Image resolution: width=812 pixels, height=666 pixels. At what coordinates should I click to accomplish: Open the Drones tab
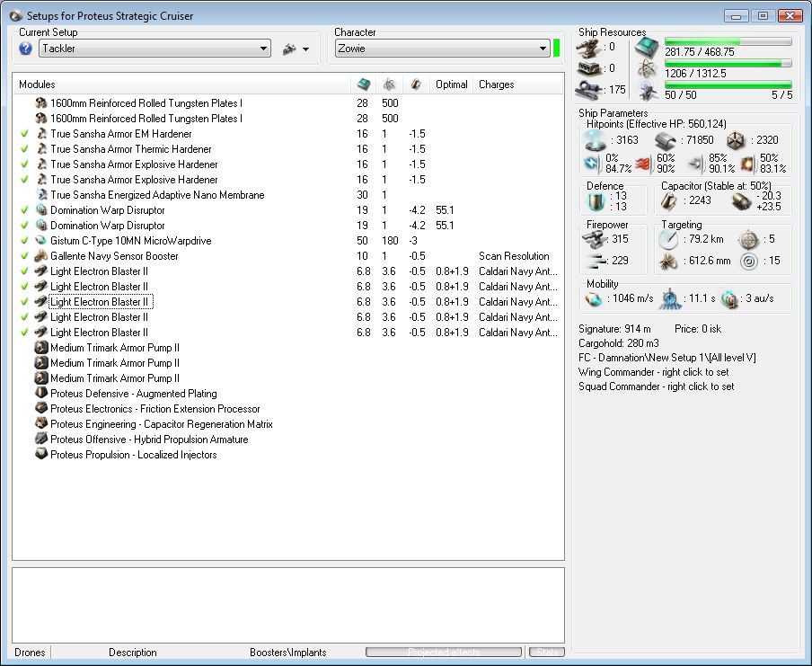pos(30,652)
